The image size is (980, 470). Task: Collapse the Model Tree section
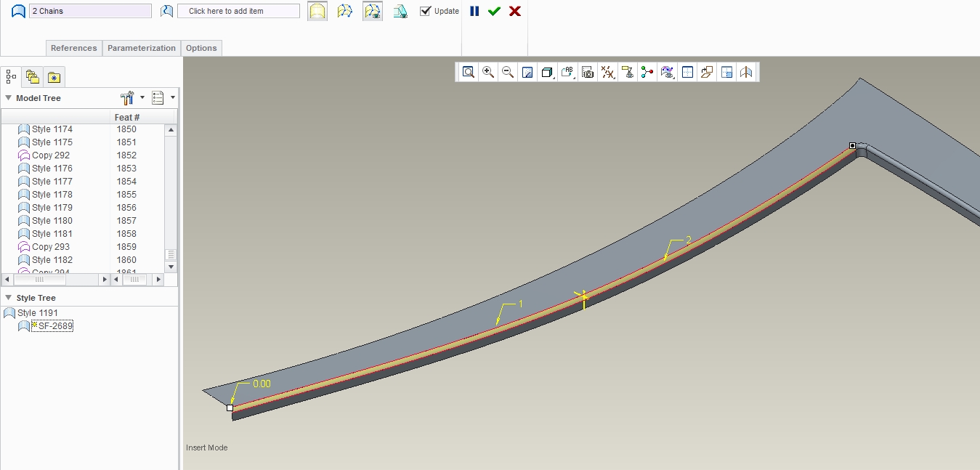pyautogui.click(x=8, y=98)
